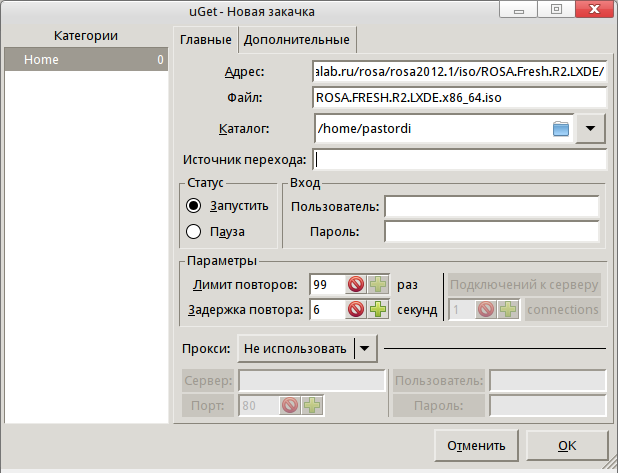Click into the Адрес URL field

pyautogui.click(x=459, y=72)
